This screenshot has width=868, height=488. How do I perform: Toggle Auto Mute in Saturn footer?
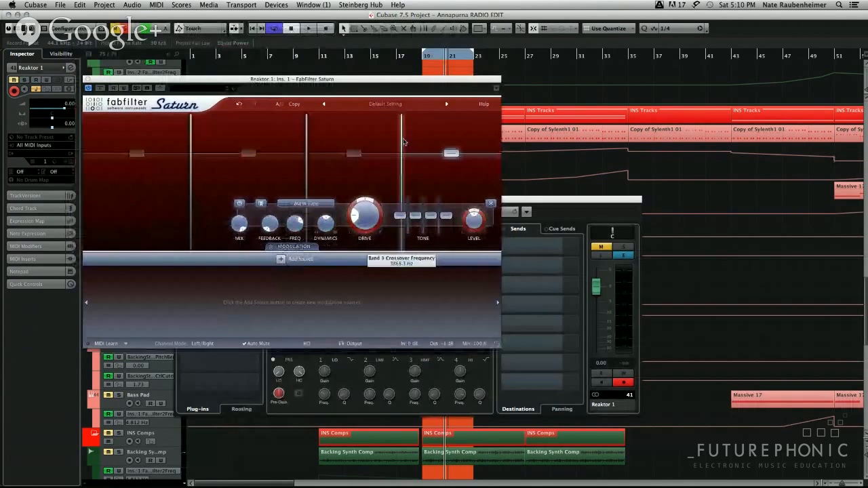click(256, 344)
